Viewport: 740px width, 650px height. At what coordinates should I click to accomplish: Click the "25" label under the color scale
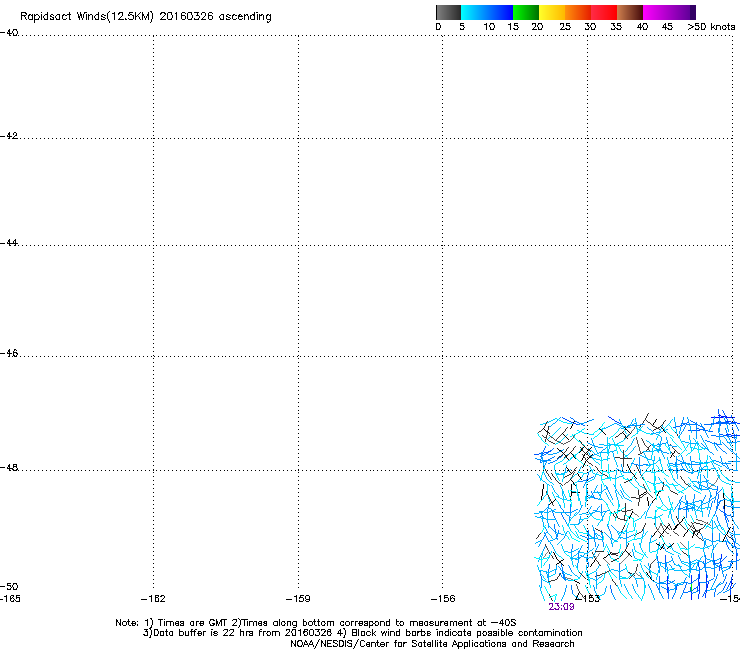[x=565, y=27]
